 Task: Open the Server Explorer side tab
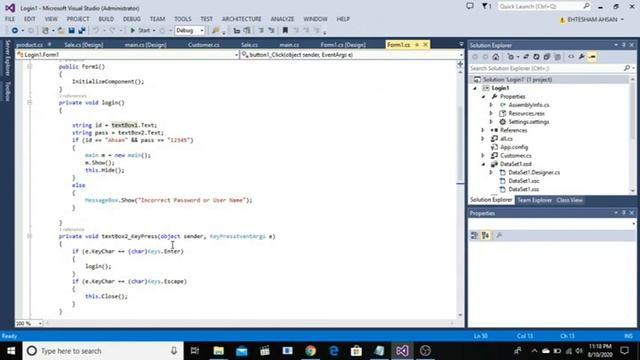click(7, 58)
